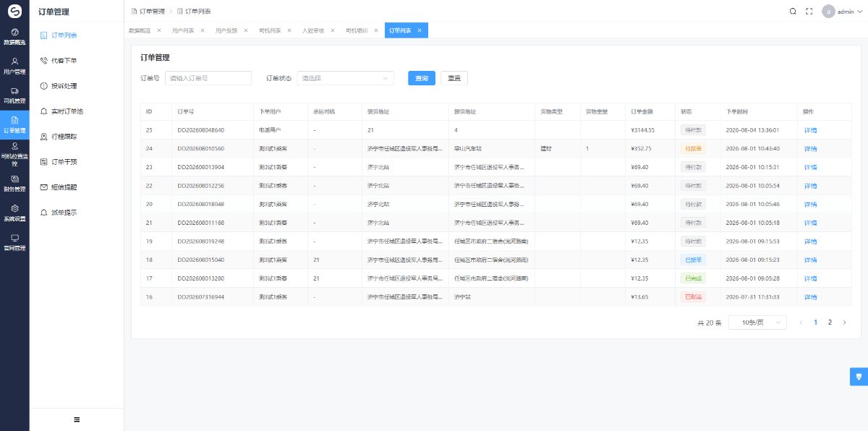Open 系统设置 in the dark sidebar
The width and height of the screenshot is (868, 431).
pyautogui.click(x=14, y=213)
